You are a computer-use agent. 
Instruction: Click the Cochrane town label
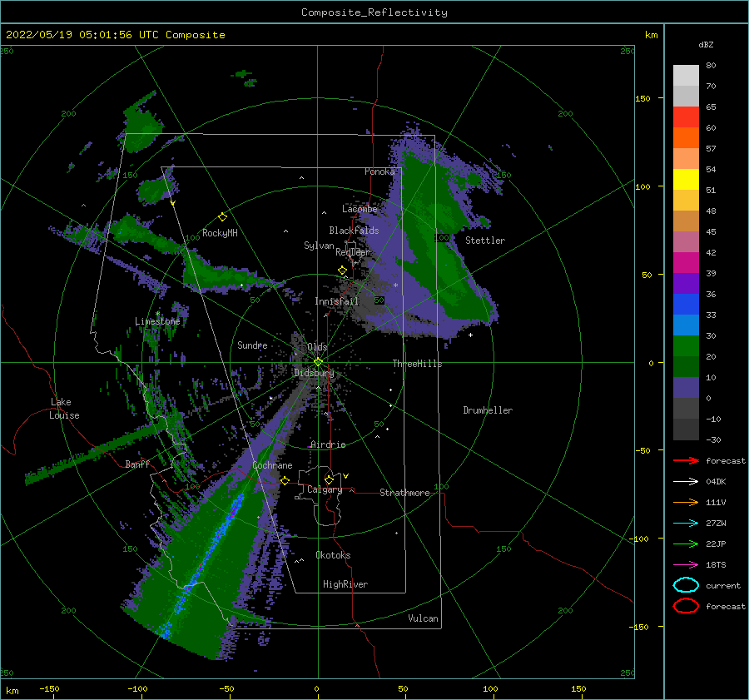pyautogui.click(x=272, y=465)
